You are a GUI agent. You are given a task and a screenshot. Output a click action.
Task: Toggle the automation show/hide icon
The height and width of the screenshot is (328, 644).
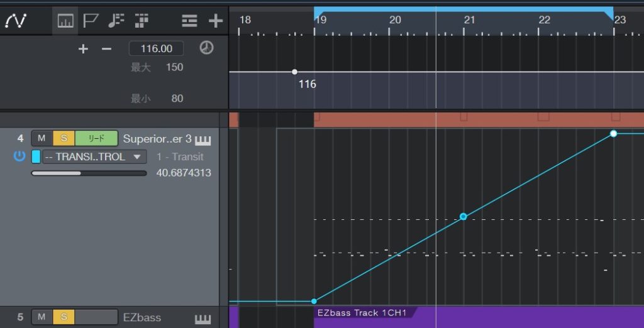click(x=15, y=21)
